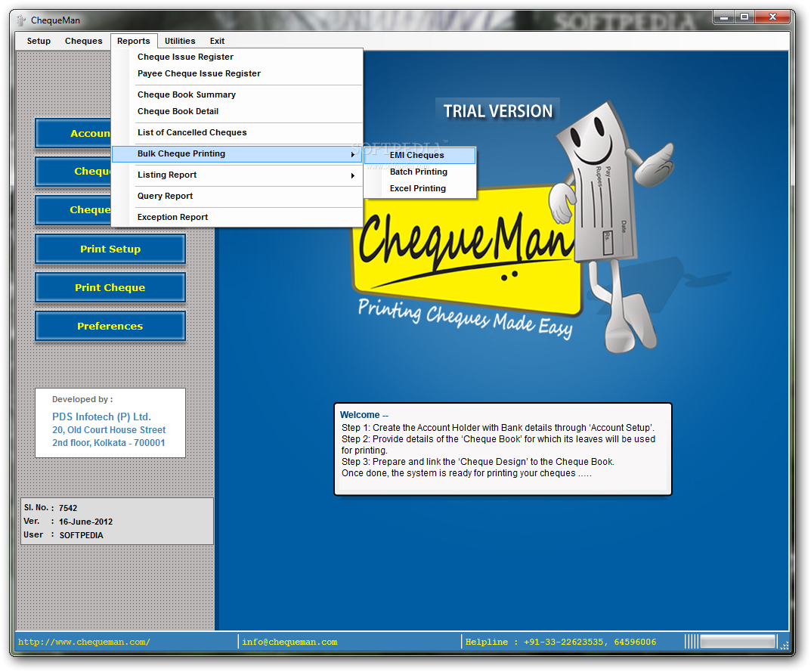Screen dimensions: 811x672
Task: Open the chequeman.com website link
Action: click(85, 642)
